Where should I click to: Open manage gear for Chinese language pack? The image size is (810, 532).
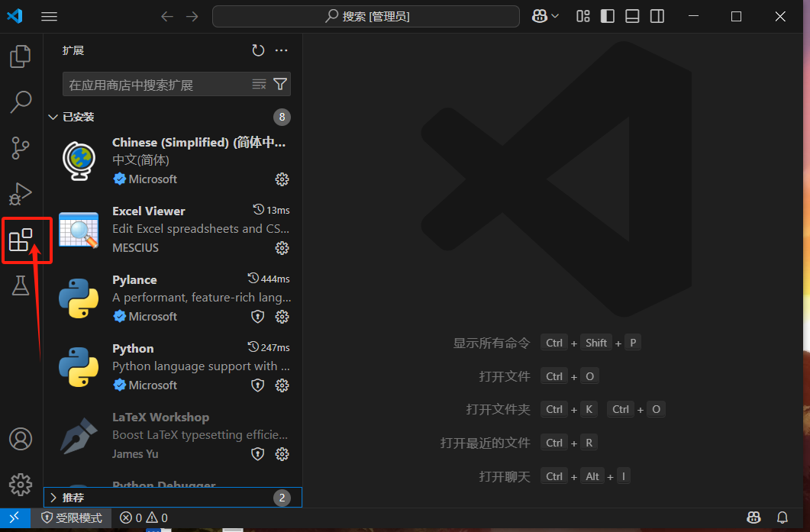(x=282, y=179)
